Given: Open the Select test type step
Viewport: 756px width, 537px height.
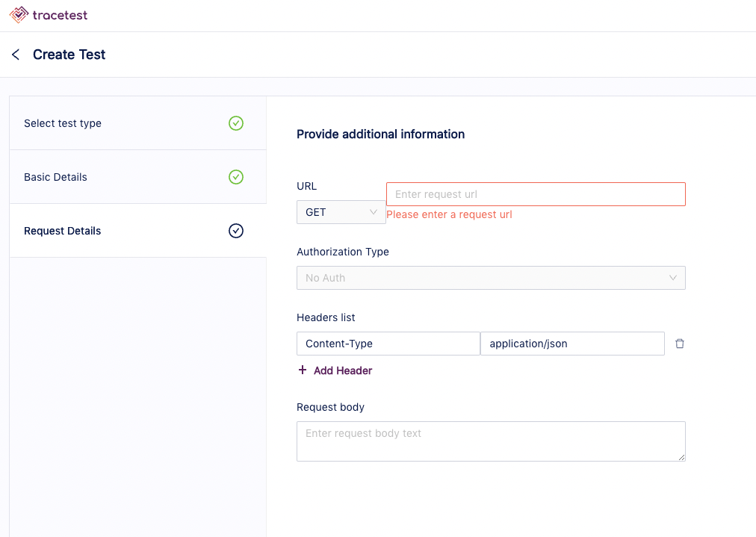Looking at the screenshot, I should (138, 123).
